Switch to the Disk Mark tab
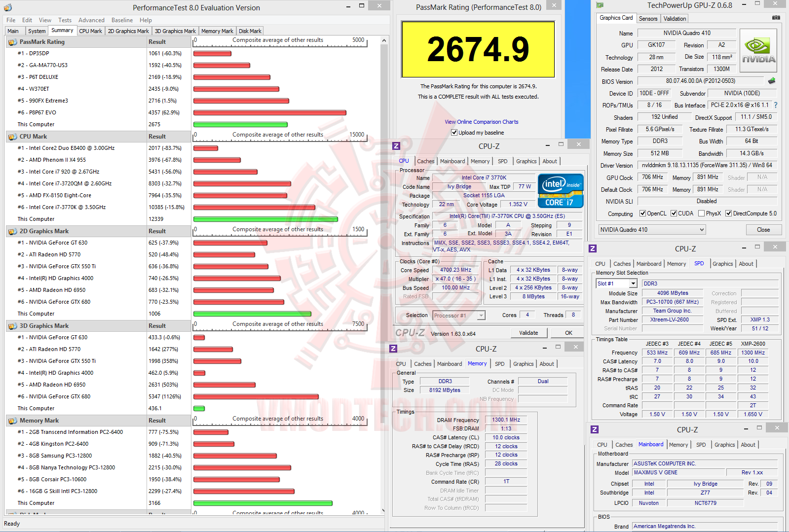Screen dimensions: 789x532 tap(250, 31)
